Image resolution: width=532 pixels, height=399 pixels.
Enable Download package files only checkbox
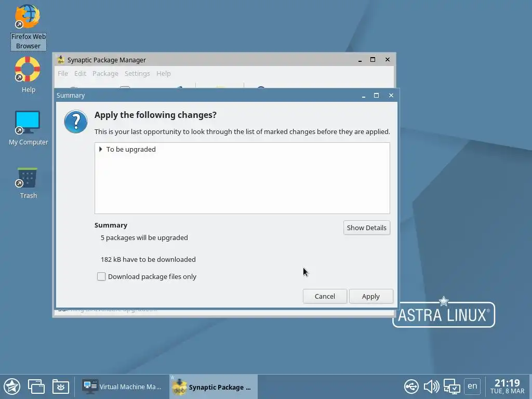(x=101, y=276)
